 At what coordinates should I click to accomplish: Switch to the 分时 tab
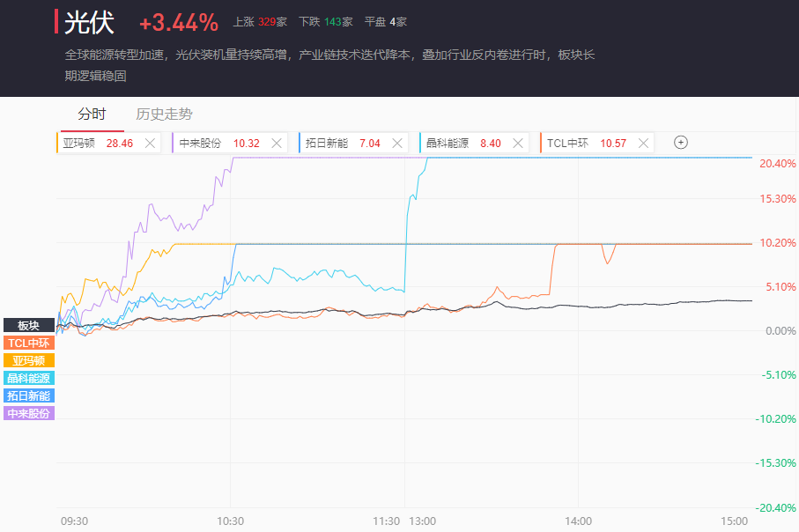click(92, 114)
